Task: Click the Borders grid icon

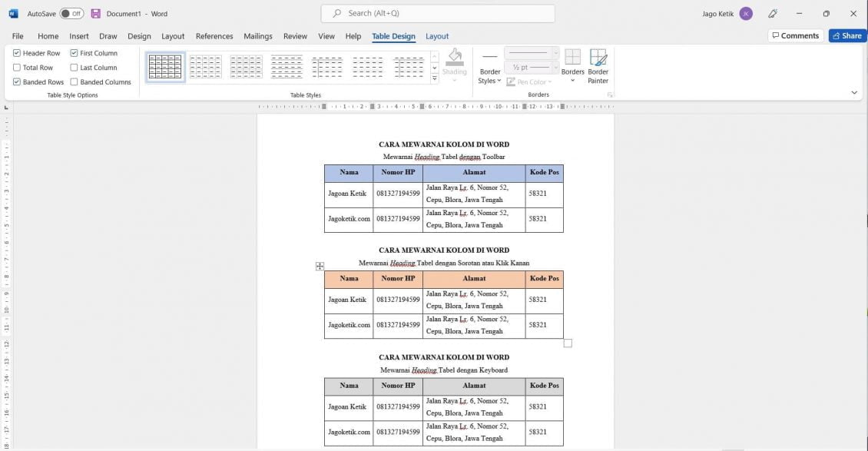Action: tap(572, 56)
